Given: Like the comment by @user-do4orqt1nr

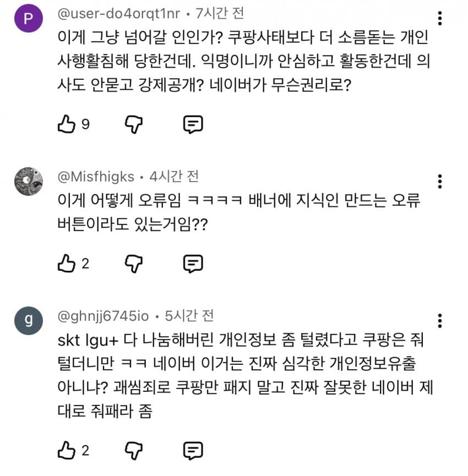Looking at the screenshot, I should [66, 124].
